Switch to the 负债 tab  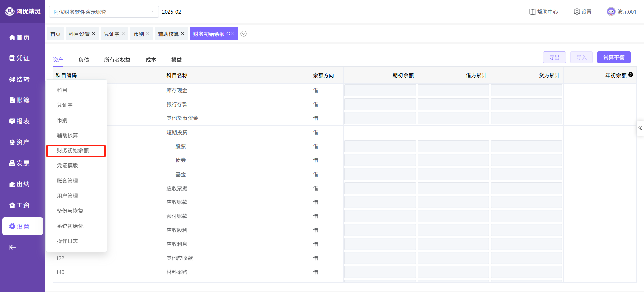pyautogui.click(x=84, y=60)
